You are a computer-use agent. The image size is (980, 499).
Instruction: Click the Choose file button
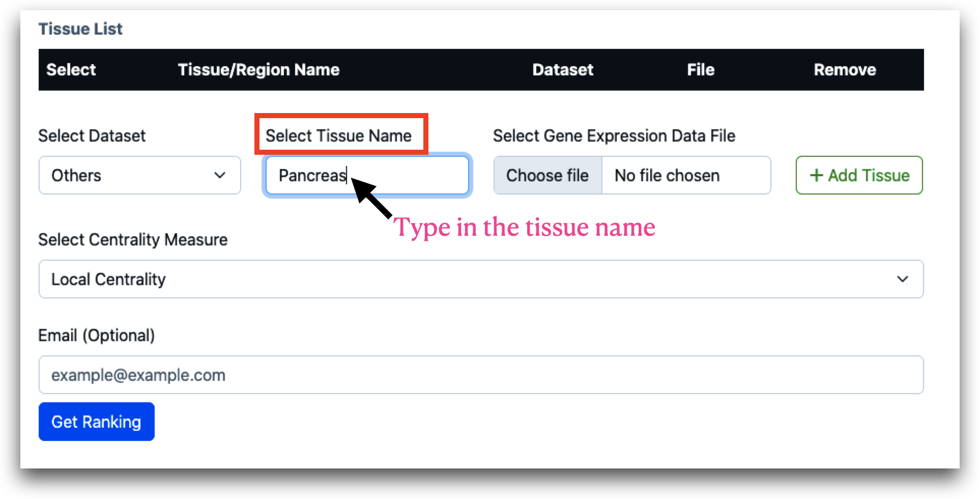click(547, 175)
